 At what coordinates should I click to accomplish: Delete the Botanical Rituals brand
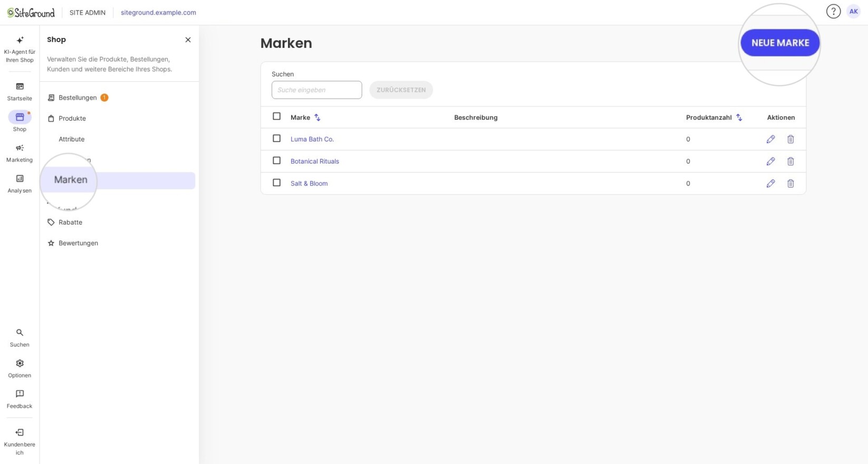click(790, 161)
